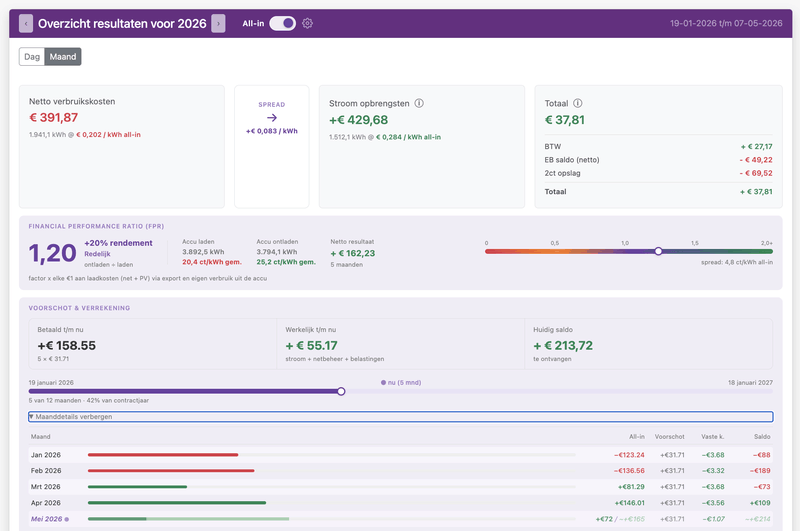Select the Feb 2026 row

pos(401,471)
